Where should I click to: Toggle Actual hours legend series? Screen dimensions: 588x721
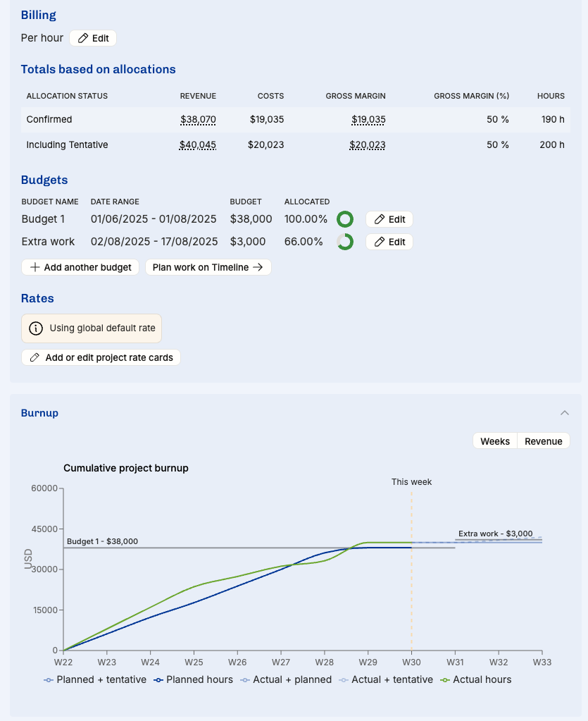click(475, 680)
